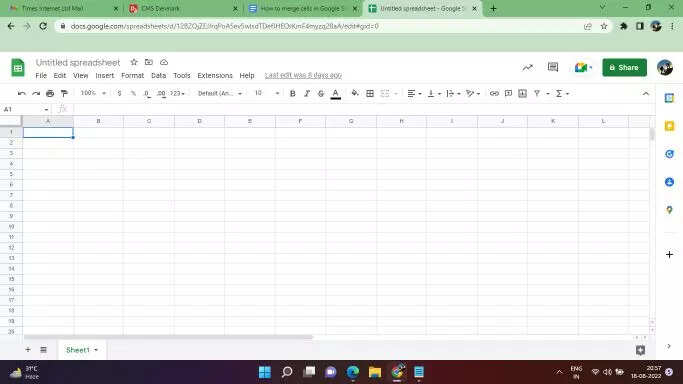Open the Extensions menu

tap(215, 75)
